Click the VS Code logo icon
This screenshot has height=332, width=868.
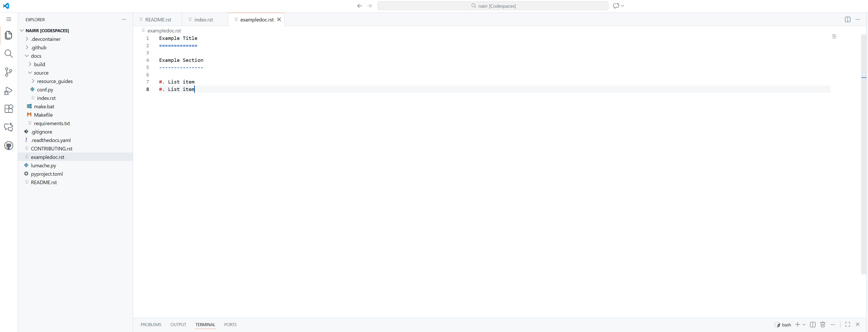pyautogui.click(x=6, y=6)
